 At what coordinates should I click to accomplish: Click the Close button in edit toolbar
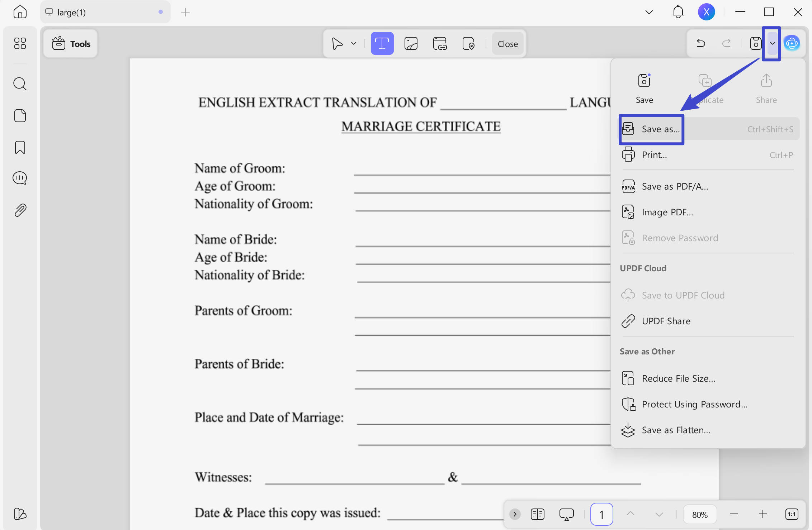(x=507, y=44)
